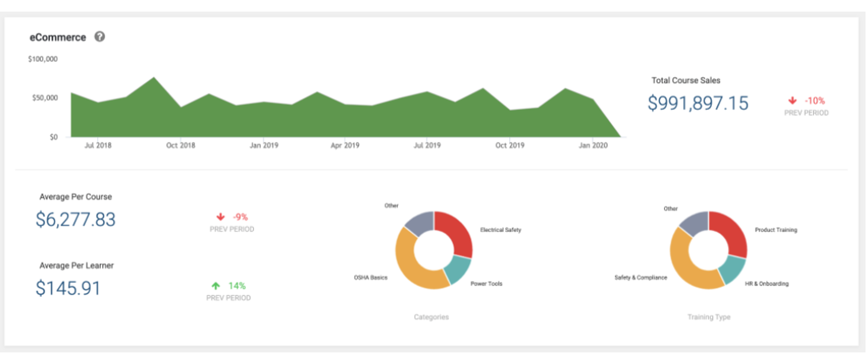Click the Average Per Course label
Screen dimensions: 868x359
[76, 196]
